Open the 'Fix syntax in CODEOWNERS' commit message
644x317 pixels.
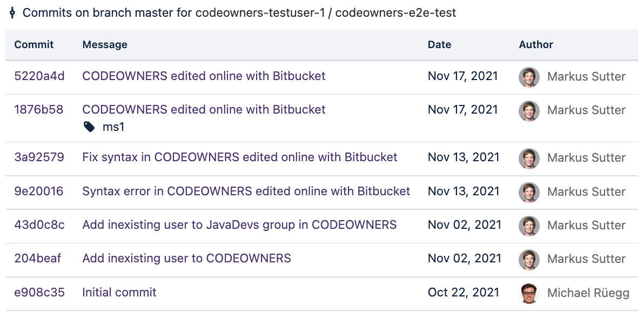click(239, 157)
